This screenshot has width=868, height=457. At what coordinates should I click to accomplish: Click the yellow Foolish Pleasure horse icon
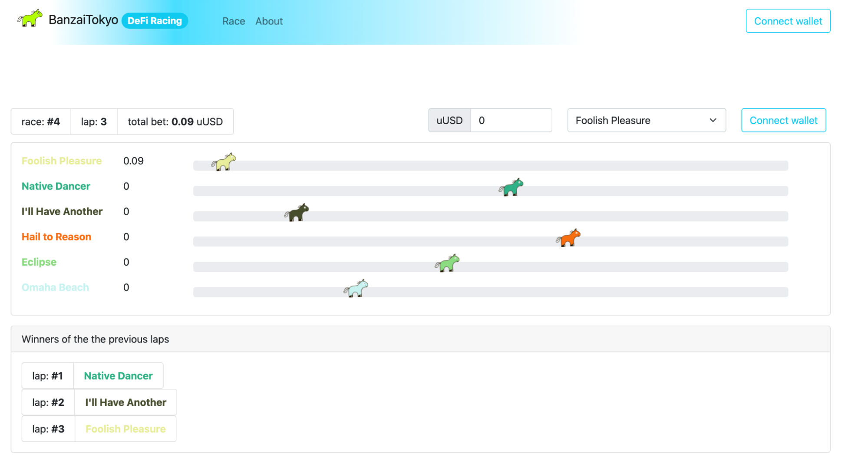click(224, 162)
